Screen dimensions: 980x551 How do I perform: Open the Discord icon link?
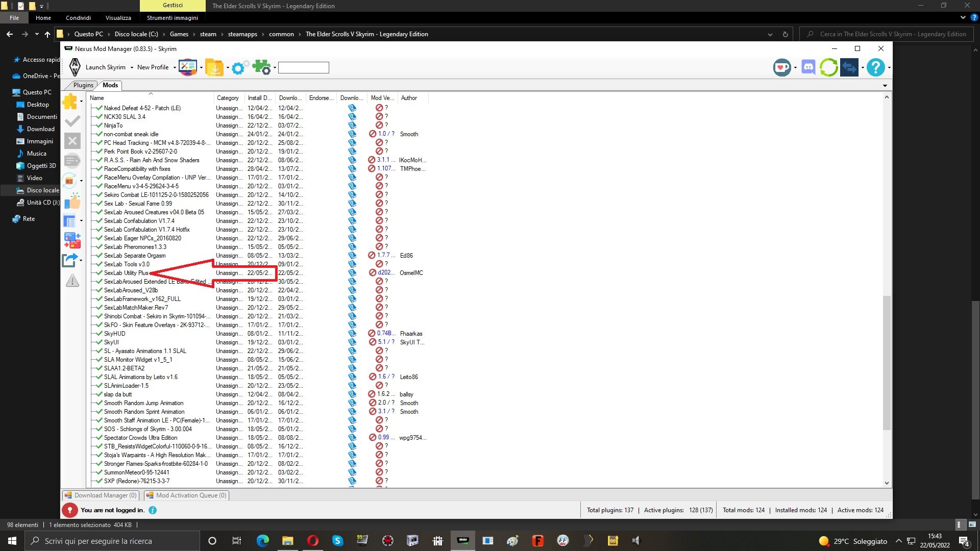[808, 67]
